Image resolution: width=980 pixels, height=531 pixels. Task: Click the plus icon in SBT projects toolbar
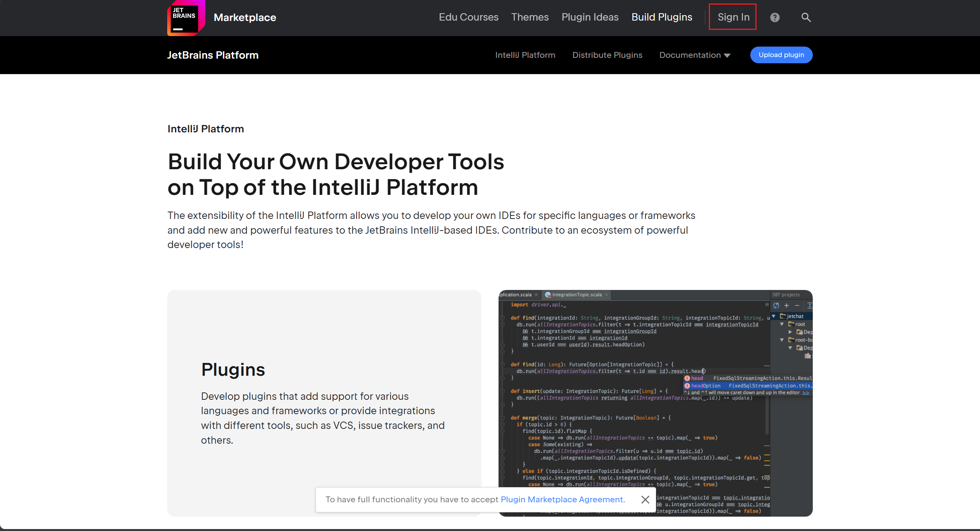pyautogui.click(x=786, y=305)
